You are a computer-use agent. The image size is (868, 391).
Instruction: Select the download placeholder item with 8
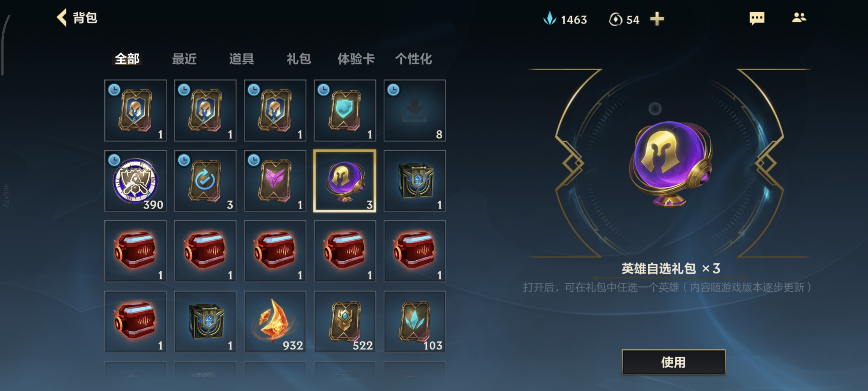[x=414, y=110]
